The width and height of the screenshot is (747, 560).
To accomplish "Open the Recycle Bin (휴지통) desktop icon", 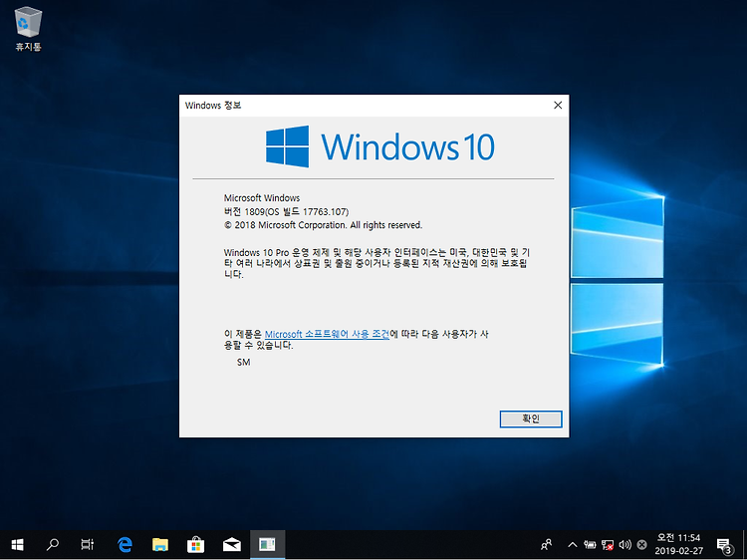I will pos(28,29).
